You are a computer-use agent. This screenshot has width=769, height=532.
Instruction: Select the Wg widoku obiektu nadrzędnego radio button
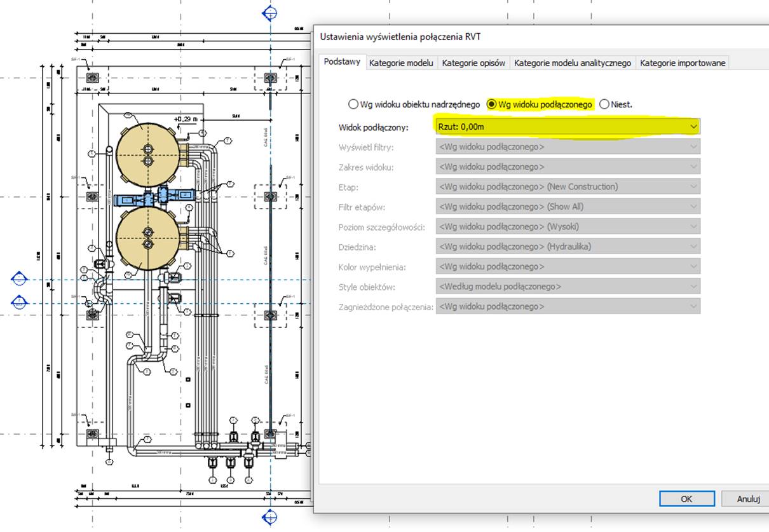point(353,104)
